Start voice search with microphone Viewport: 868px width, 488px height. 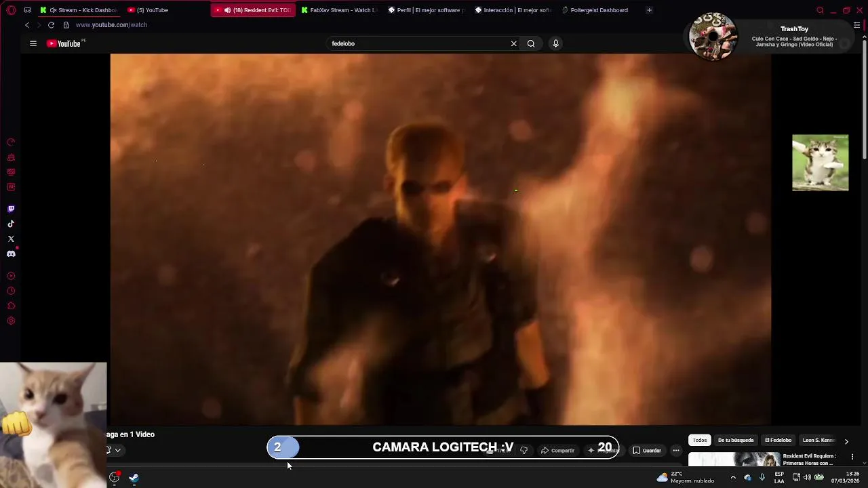[555, 43]
